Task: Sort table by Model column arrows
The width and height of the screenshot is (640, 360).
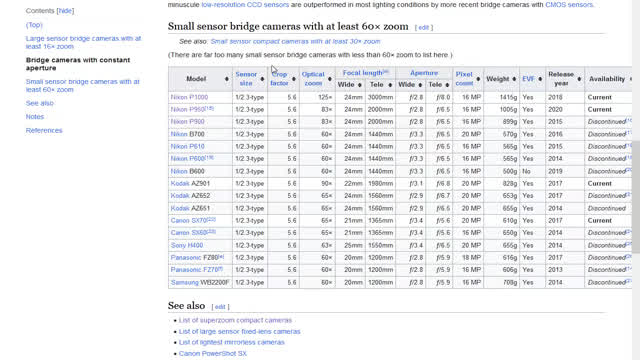Action: [x=227, y=79]
